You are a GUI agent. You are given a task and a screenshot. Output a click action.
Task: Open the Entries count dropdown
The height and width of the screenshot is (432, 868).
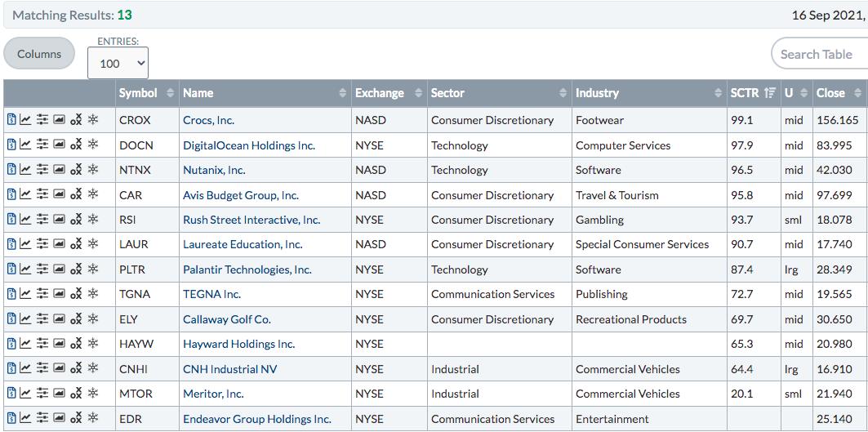click(118, 63)
